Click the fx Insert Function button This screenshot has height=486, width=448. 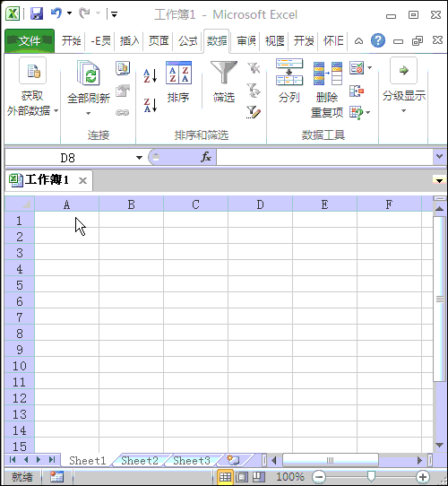(206, 157)
